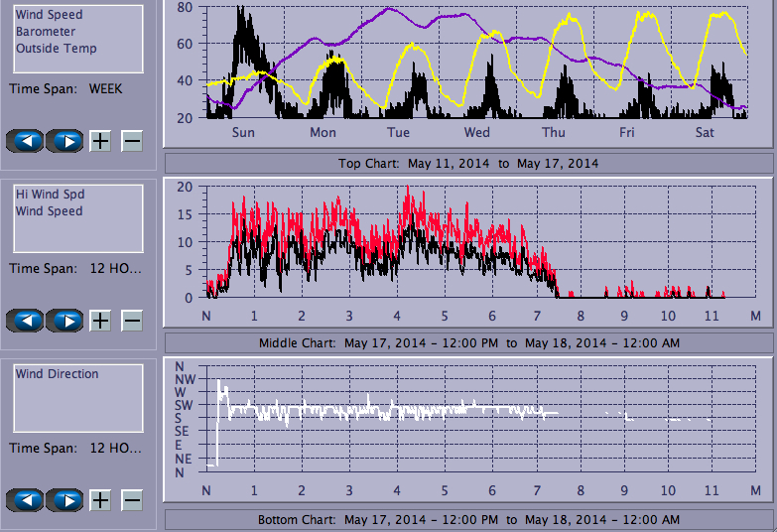Select Wind Direction in bottom chart list
This screenshot has height=532, width=777.
(x=57, y=374)
